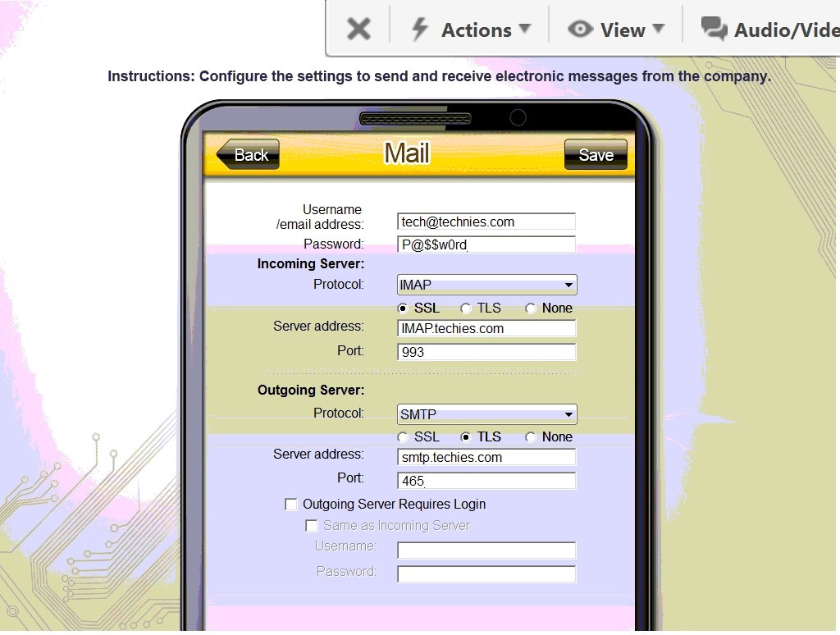Click the outgoing login Username field
This screenshot has width=840, height=635.
(x=486, y=550)
